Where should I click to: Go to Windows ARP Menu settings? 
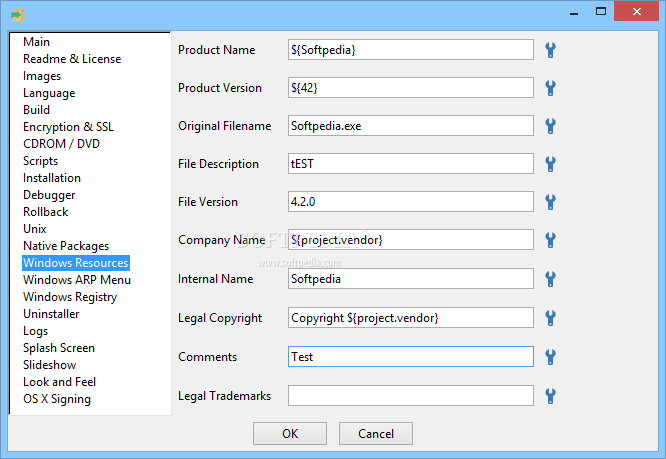click(x=77, y=280)
